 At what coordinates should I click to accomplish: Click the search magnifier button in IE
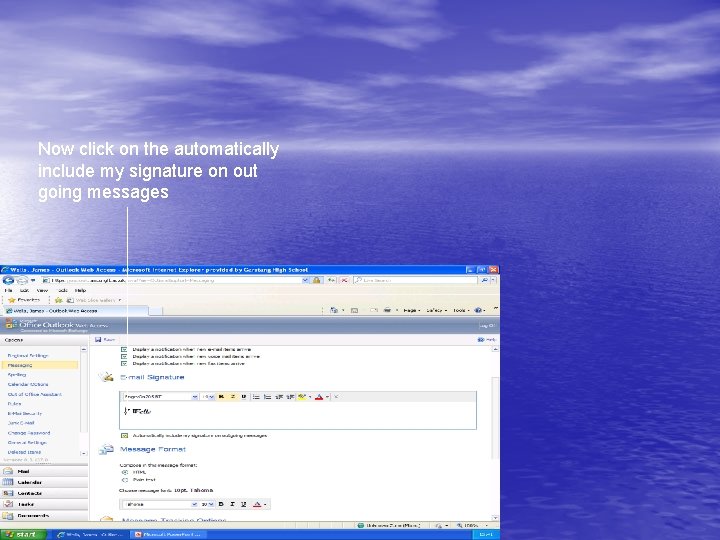(x=484, y=280)
